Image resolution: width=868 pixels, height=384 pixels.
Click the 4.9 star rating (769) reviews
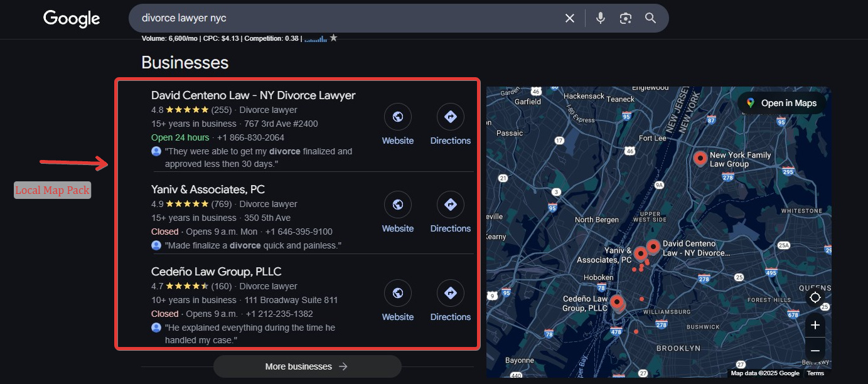click(x=191, y=204)
